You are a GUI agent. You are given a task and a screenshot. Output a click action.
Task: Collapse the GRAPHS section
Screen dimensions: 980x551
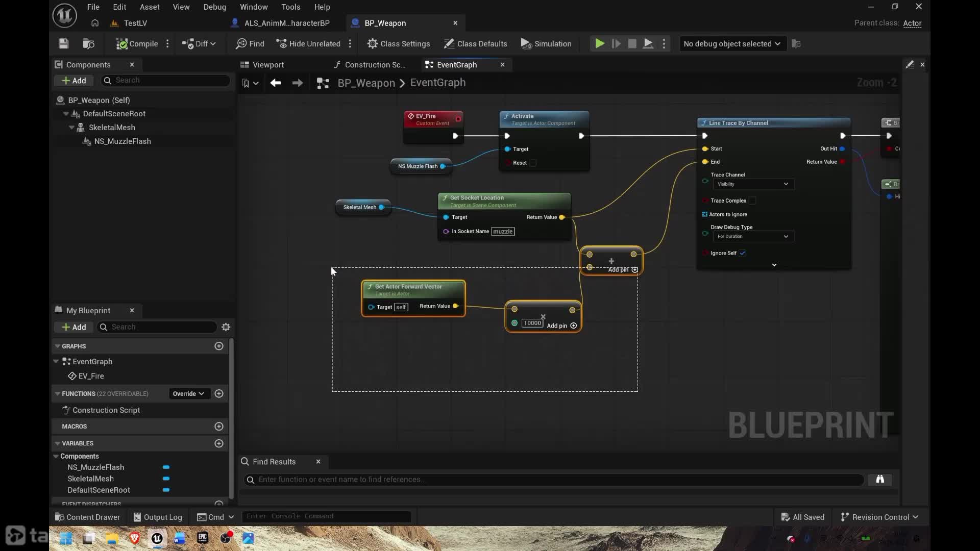(57, 346)
